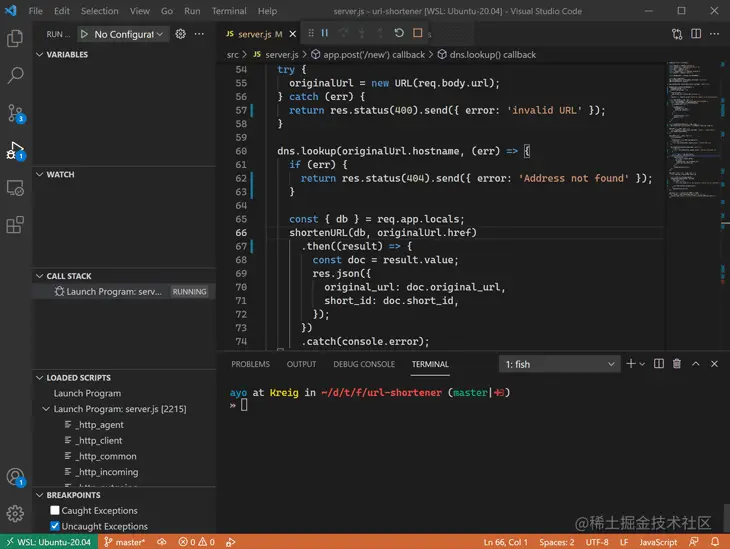
Task: Open editor more actions ellipsis
Action: point(715,34)
